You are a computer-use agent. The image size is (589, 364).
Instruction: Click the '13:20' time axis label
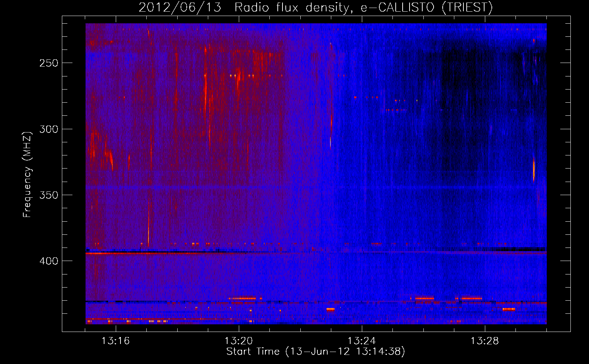click(238, 341)
